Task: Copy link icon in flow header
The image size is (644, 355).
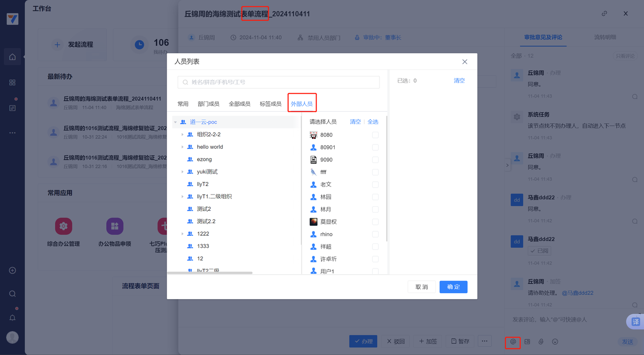Action: pos(604,14)
